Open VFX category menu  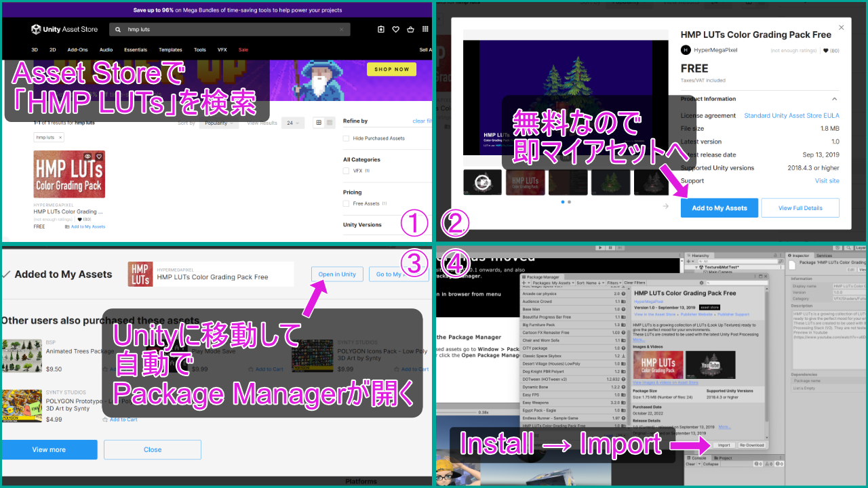click(x=222, y=49)
